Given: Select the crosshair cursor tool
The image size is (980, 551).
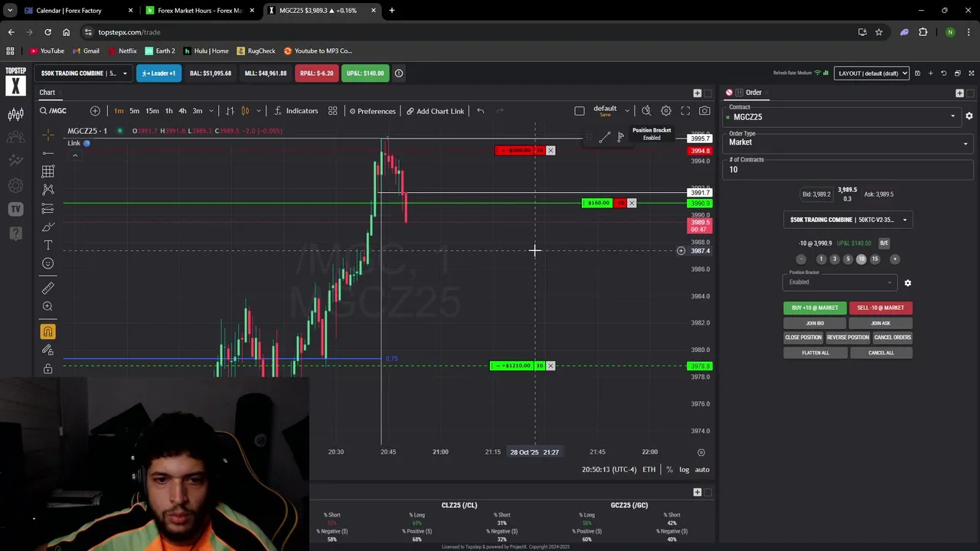Looking at the screenshot, I should [x=47, y=135].
